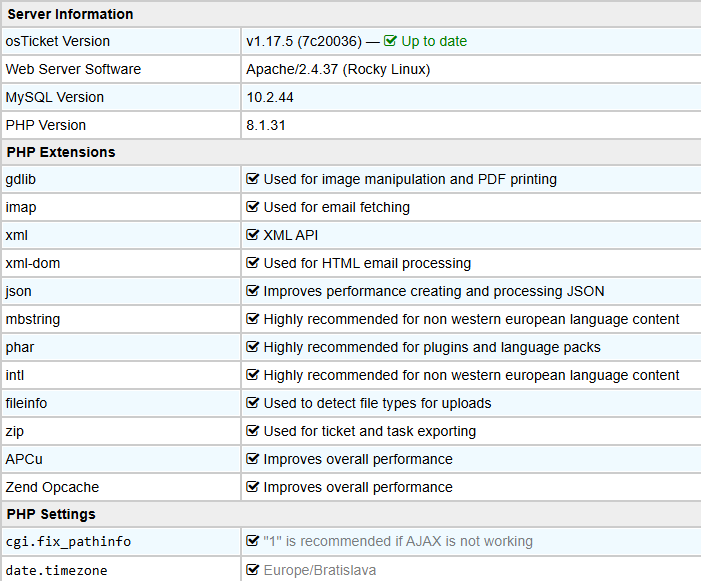Click the gdlib extension check icon

tap(252, 179)
